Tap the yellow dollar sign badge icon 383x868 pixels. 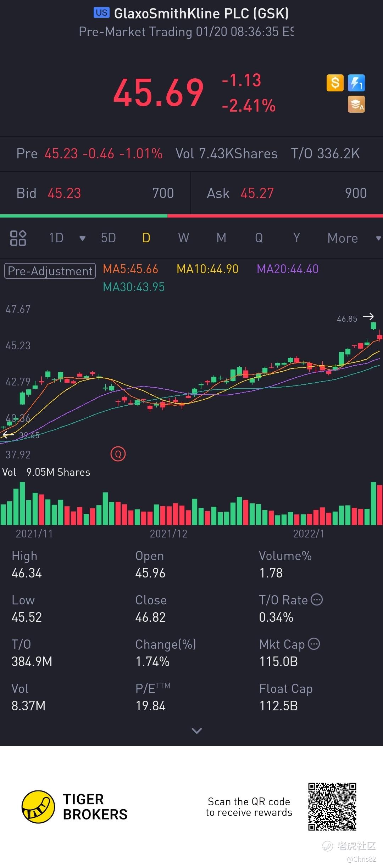point(335,83)
